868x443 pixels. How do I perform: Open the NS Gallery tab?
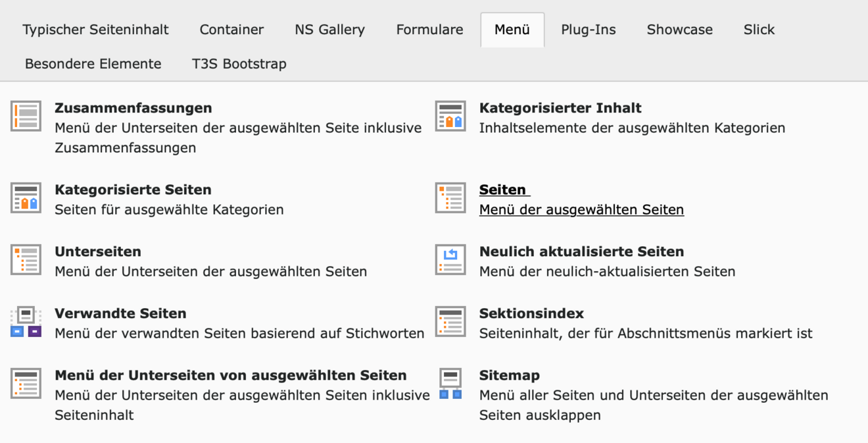[329, 30]
